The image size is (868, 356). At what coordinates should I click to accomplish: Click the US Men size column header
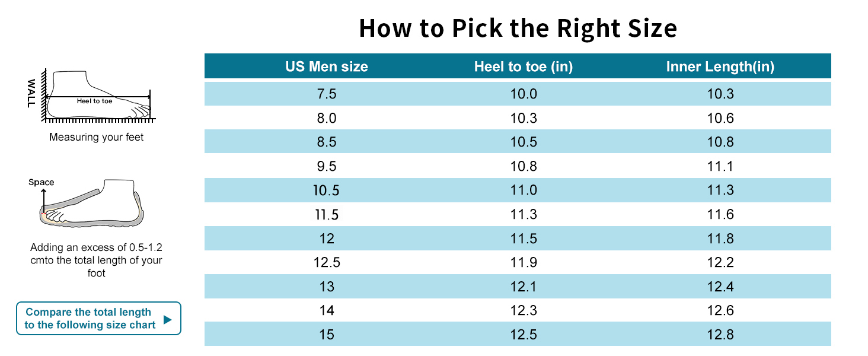(327, 66)
